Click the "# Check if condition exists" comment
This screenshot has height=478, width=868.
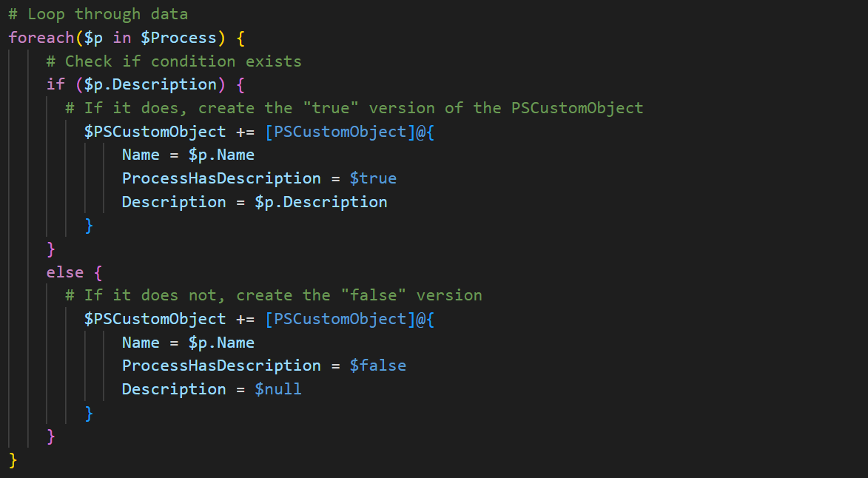[174, 61]
